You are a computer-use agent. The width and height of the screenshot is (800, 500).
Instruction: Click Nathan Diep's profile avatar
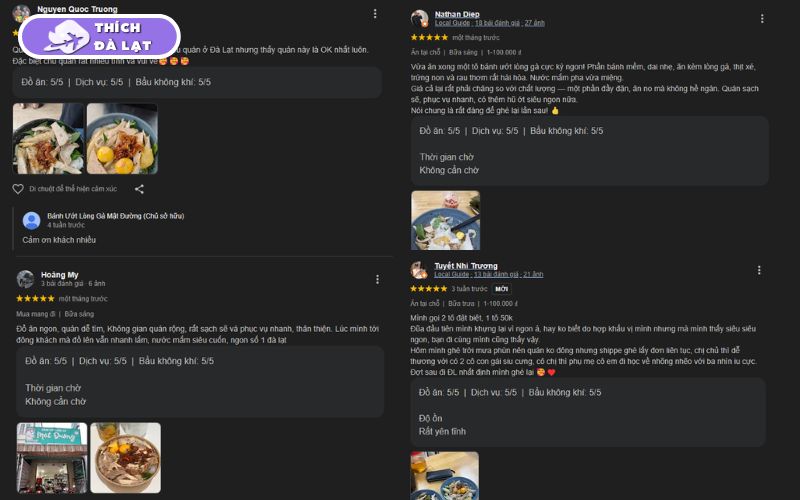coord(419,18)
